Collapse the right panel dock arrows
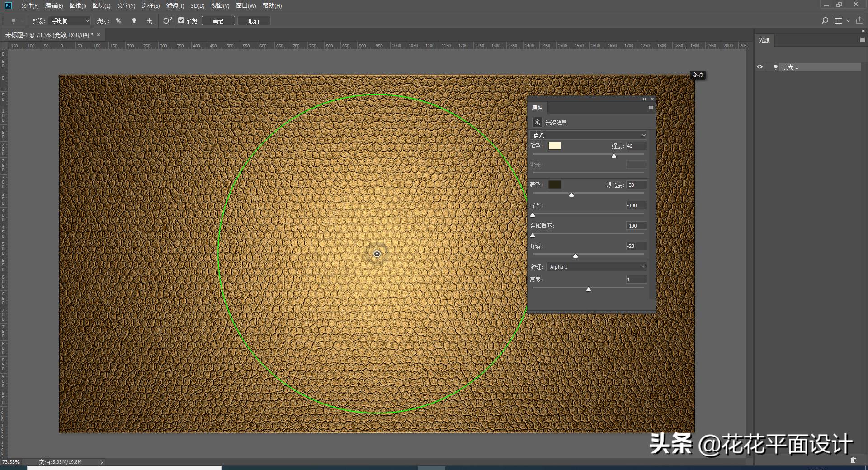The height and width of the screenshot is (470, 868). (863, 31)
